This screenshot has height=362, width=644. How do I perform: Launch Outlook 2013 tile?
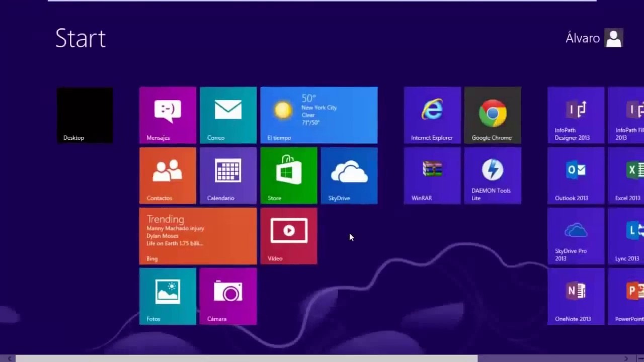coord(576,175)
